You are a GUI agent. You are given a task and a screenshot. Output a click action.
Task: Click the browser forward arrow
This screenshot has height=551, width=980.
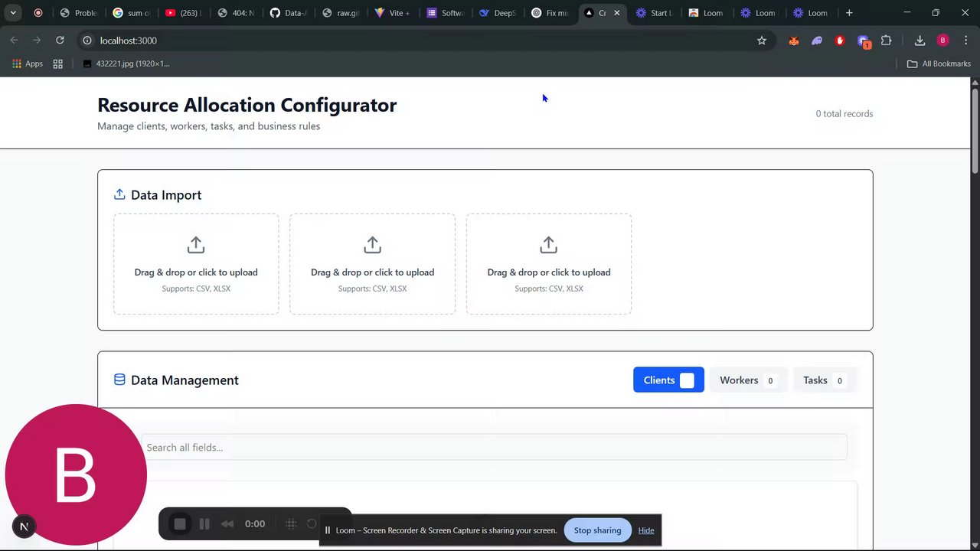pyautogui.click(x=37, y=41)
